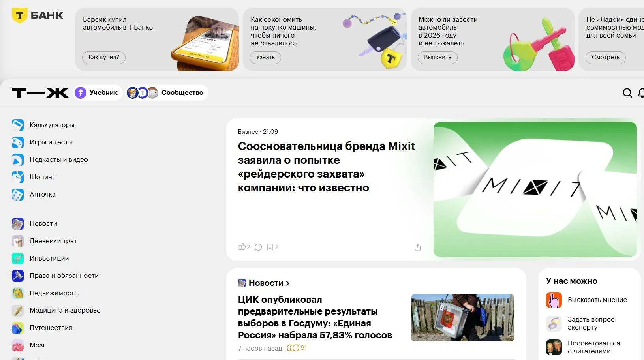Go to the Т—Ж home logo
644x360 pixels.
(40, 93)
